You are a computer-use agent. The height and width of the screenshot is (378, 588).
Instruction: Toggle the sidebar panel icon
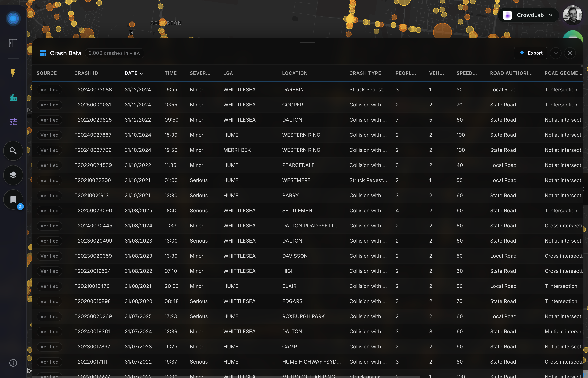tap(13, 43)
